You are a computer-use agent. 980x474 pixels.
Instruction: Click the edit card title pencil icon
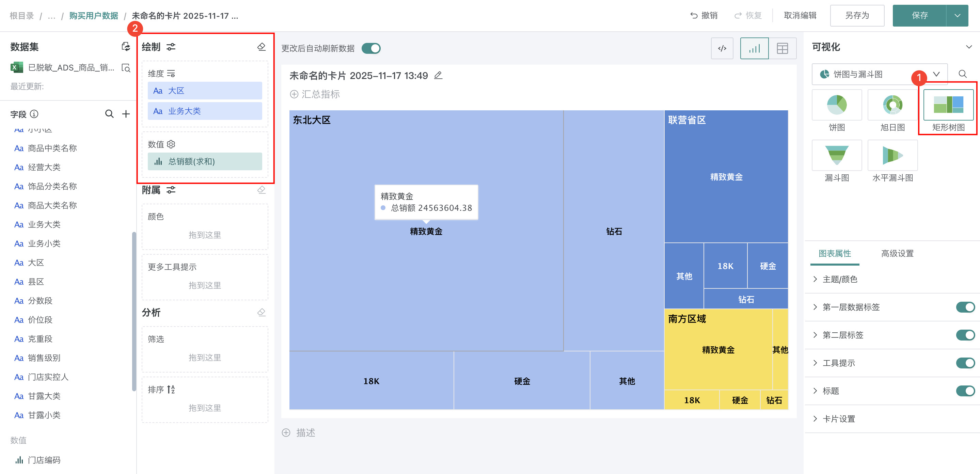point(438,75)
